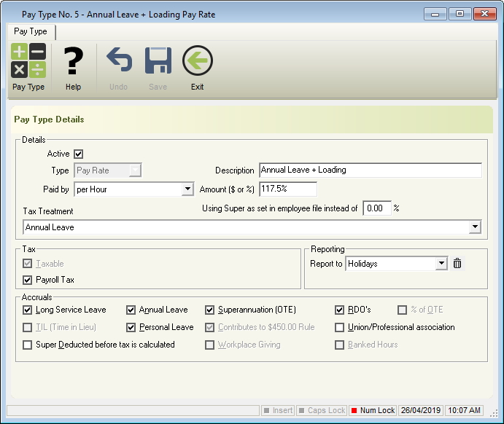This screenshot has height=424, width=504.
Task: Click the trash can icon beside Report to
Action: coord(457,264)
